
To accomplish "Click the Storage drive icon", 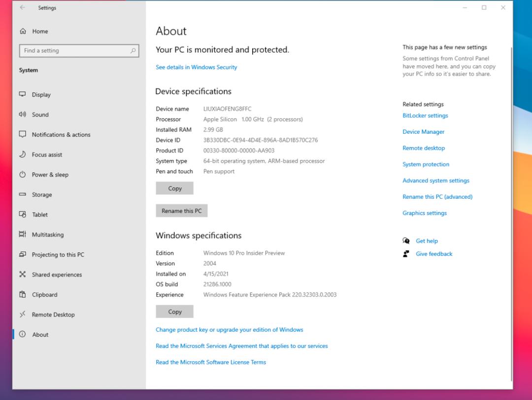I will pos(22,194).
